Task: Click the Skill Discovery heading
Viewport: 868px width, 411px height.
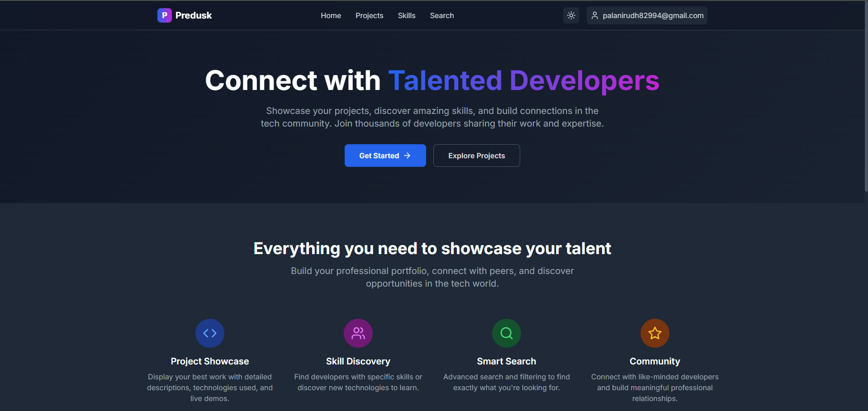Action: coord(358,361)
